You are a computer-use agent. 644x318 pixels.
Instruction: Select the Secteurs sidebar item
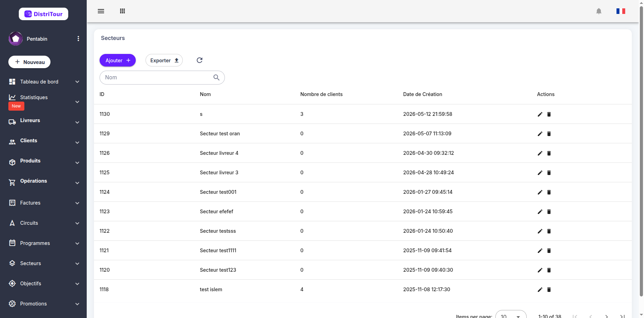pyautogui.click(x=44, y=263)
